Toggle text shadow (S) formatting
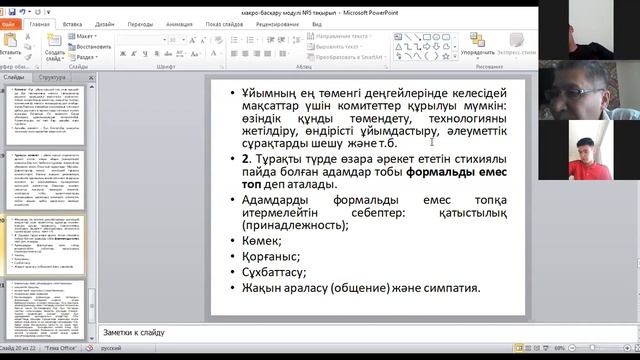The width and height of the screenshot is (640, 360). [x=157, y=54]
